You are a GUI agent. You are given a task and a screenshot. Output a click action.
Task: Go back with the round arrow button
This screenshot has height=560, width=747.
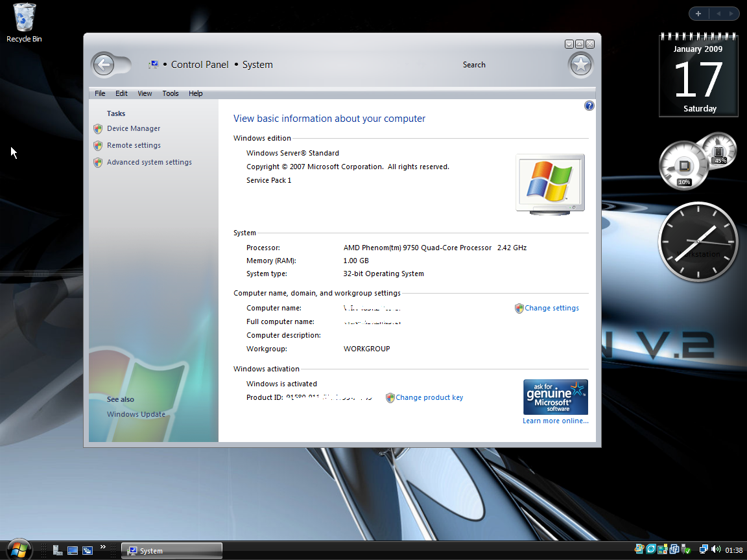click(103, 65)
